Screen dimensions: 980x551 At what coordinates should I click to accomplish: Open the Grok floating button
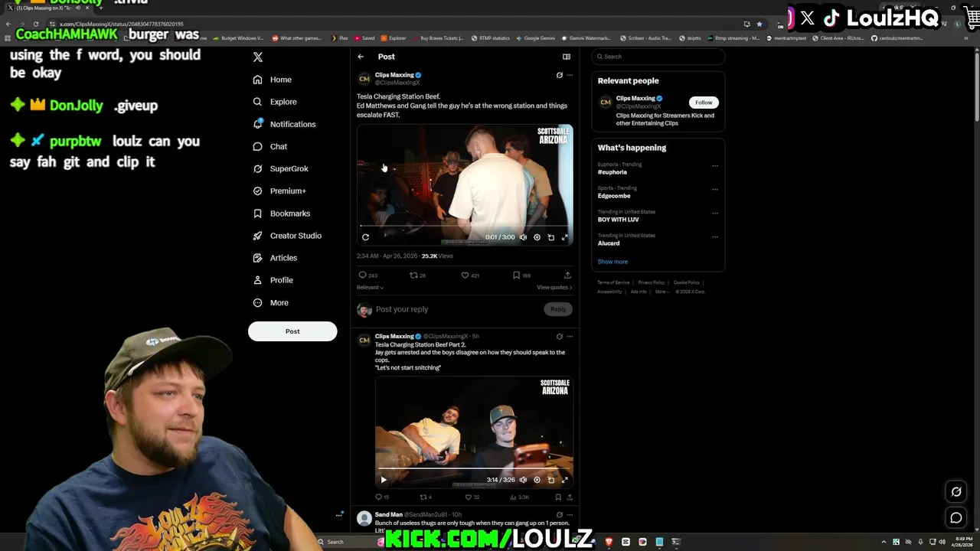click(956, 492)
